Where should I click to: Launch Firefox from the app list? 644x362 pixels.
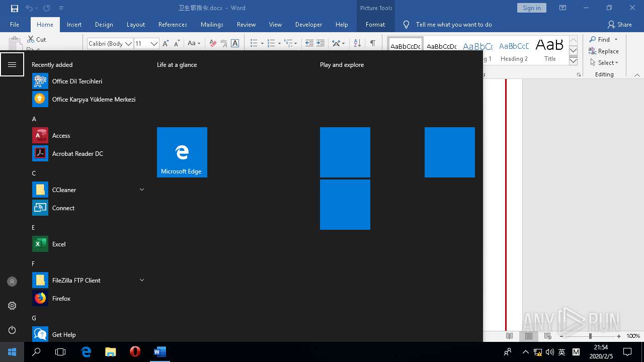88,299
